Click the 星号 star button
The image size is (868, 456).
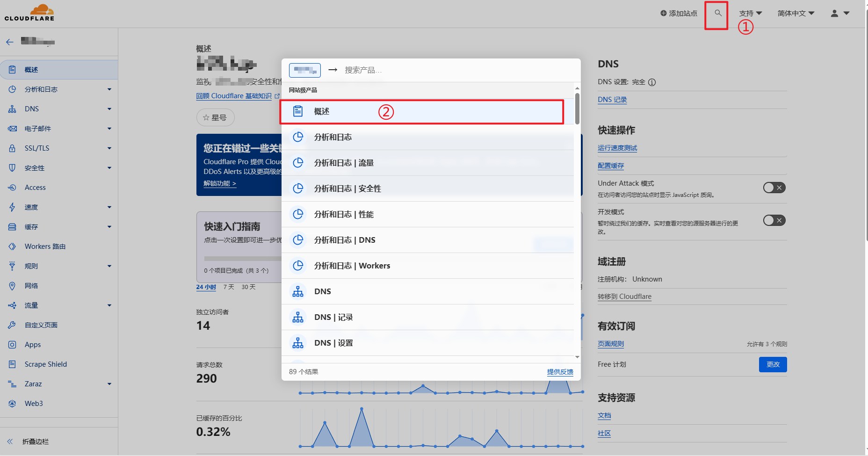coord(215,117)
